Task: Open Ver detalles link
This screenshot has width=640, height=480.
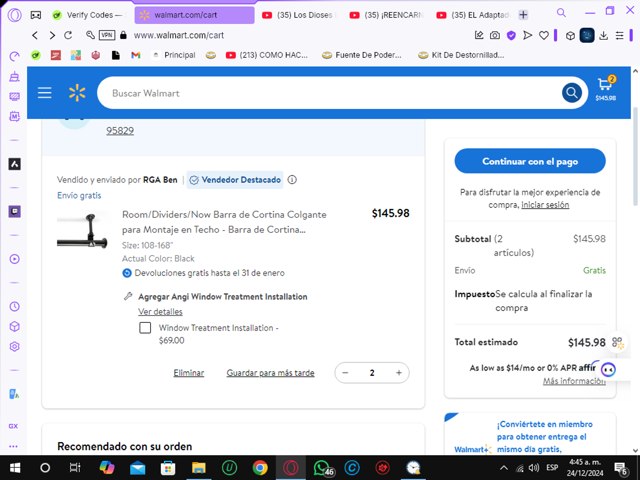Action: coord(160,311)
